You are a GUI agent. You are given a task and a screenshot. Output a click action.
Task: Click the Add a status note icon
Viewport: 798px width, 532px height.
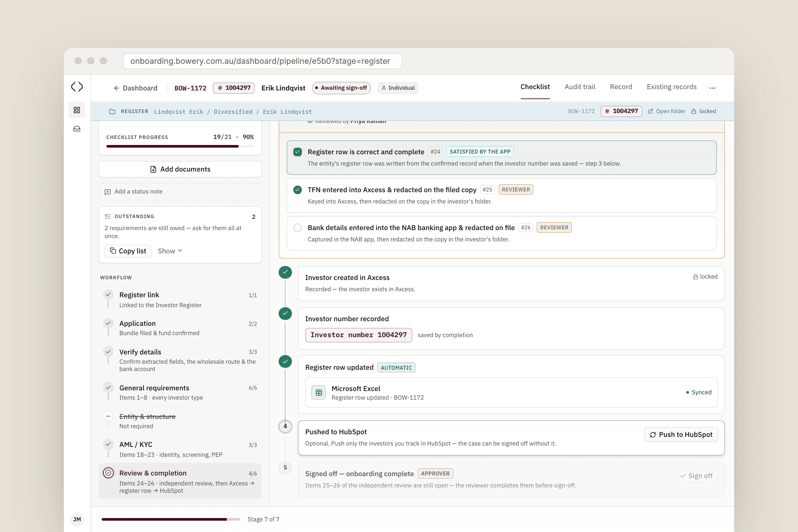pos(107,192)
